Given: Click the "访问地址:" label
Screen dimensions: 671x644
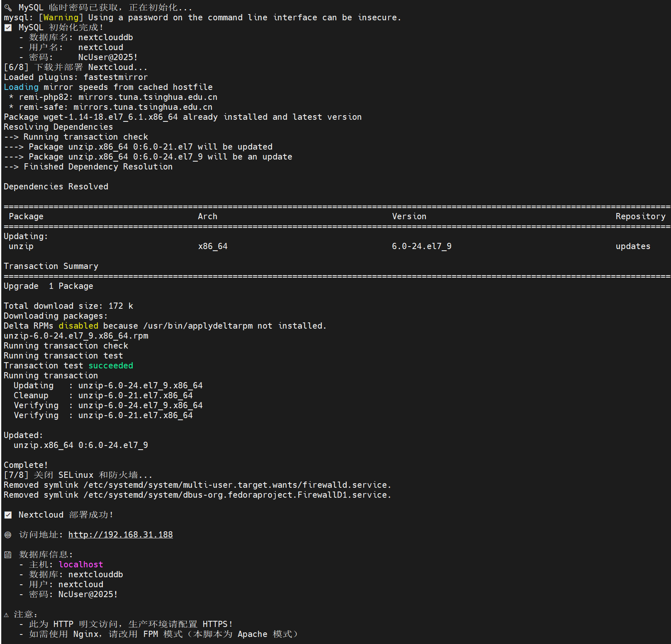Looking at the screenshot, I should 41,535.
